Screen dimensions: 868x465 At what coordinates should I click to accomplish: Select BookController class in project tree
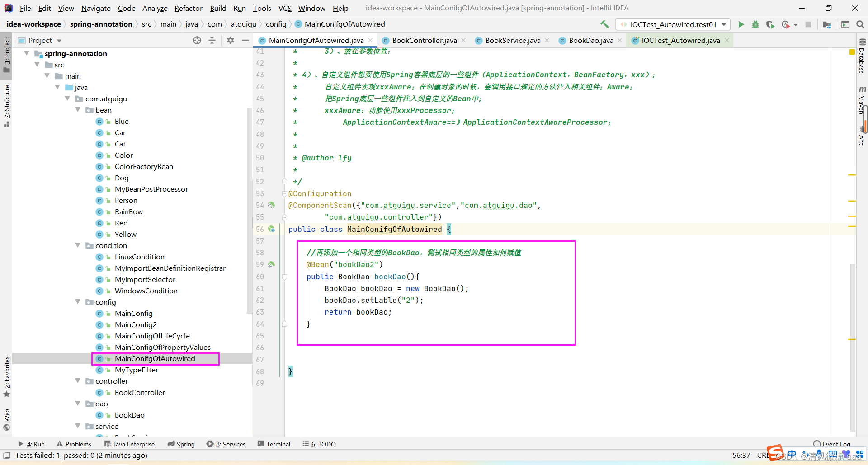click(x=140, y=392)
